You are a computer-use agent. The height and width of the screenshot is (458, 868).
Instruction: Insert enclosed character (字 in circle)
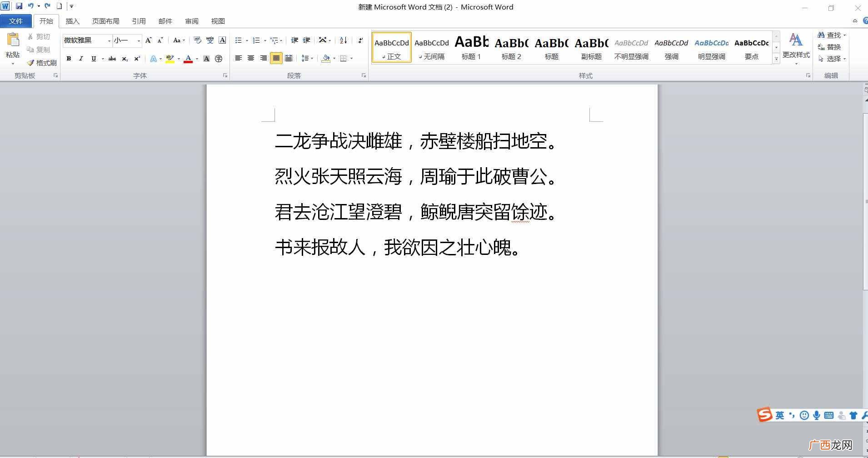tap(219, 59)
